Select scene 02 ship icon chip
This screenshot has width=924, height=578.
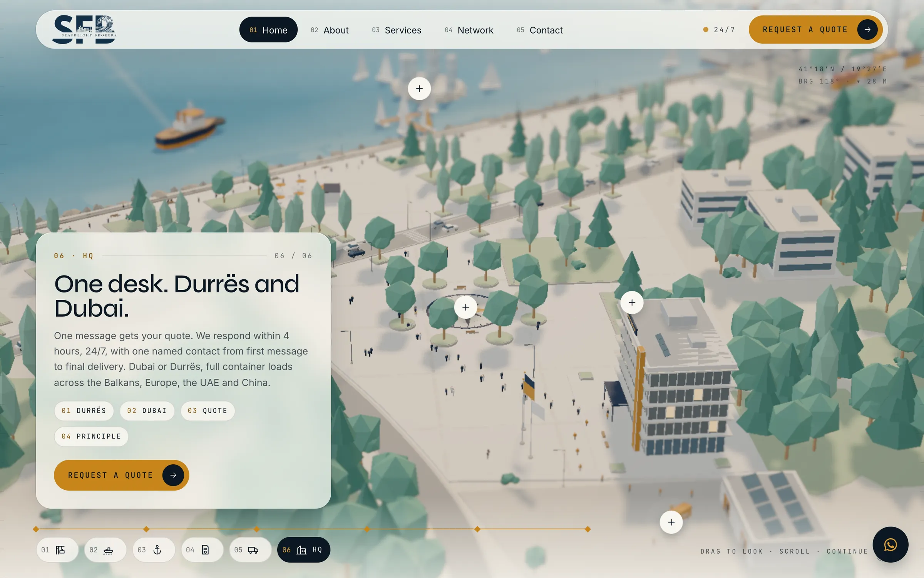(x=105, y=550)
